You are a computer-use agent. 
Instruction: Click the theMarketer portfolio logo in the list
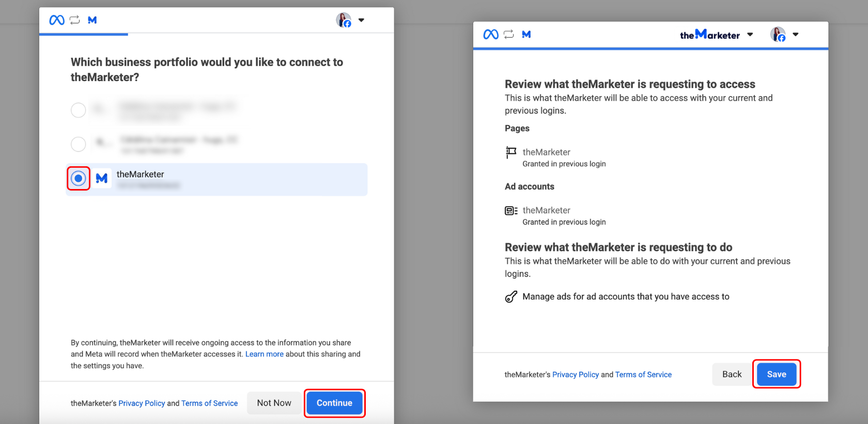[x=102, y=178]
